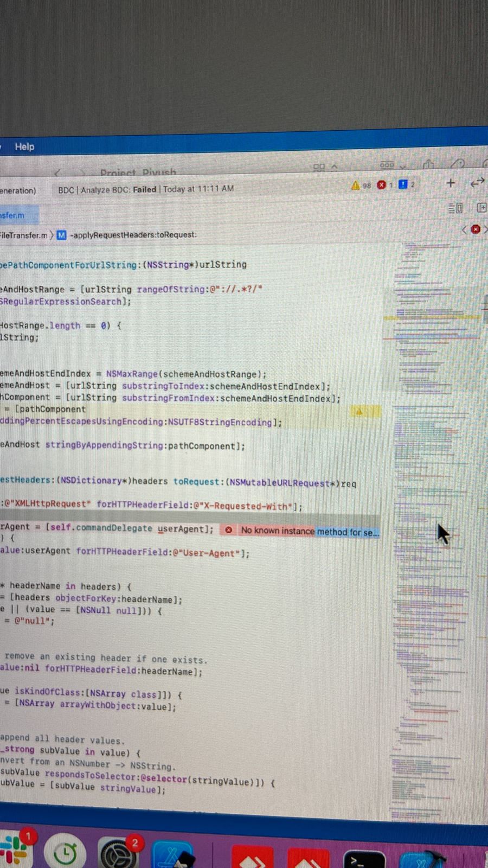Click the yellow warnings count indicator
This screenshot has height=868, width=488.
(361, 186)
